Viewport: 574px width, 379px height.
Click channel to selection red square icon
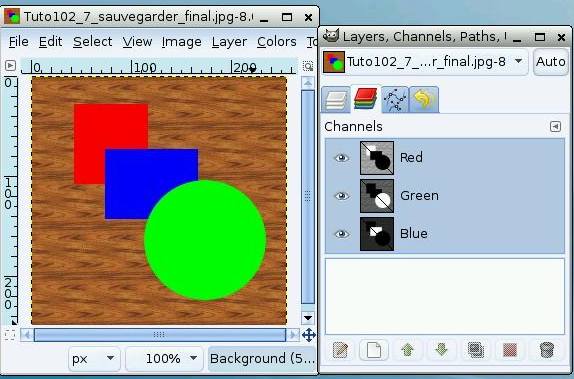pos(510,350)
